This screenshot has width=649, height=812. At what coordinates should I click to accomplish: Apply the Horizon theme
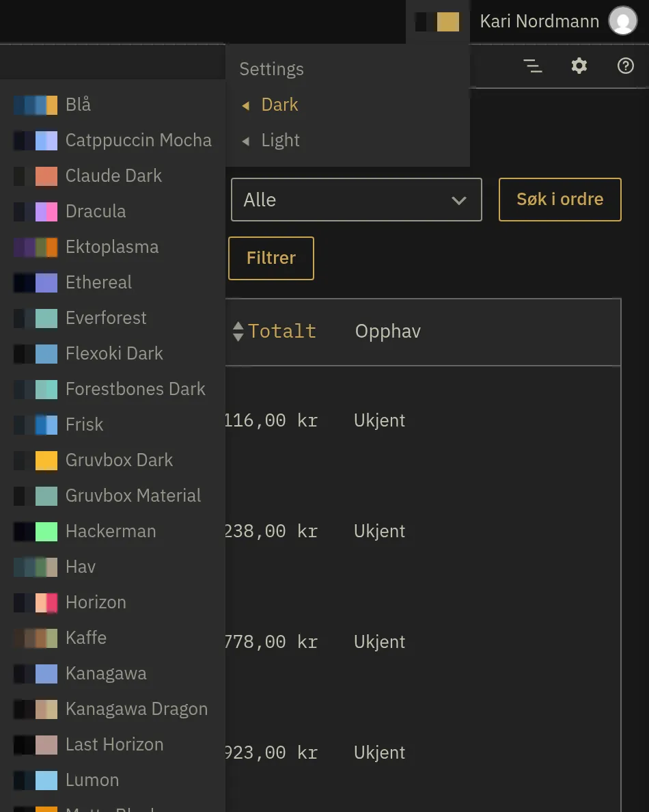(112, 603)
